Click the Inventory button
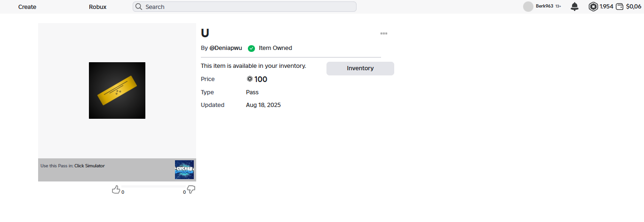 pyautogui.click(x=360, y=68)
